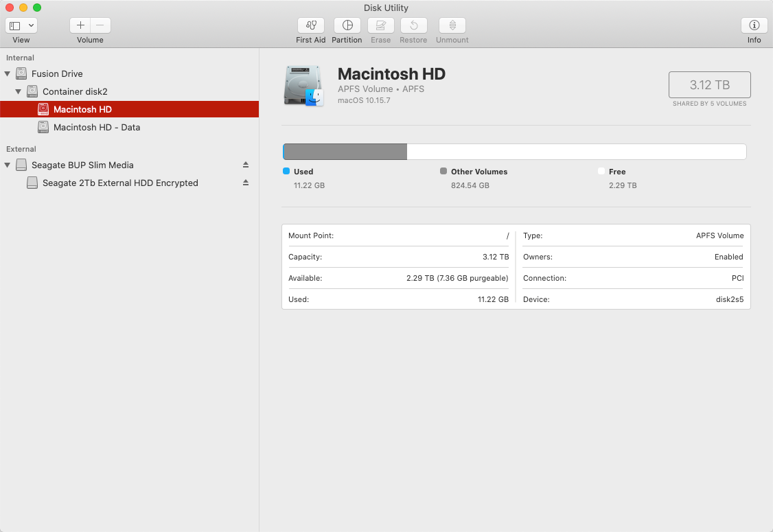Collapse the Container disk2 disclosure triangle
This screenshot has width=773, height=532.
tap(19, 92)
